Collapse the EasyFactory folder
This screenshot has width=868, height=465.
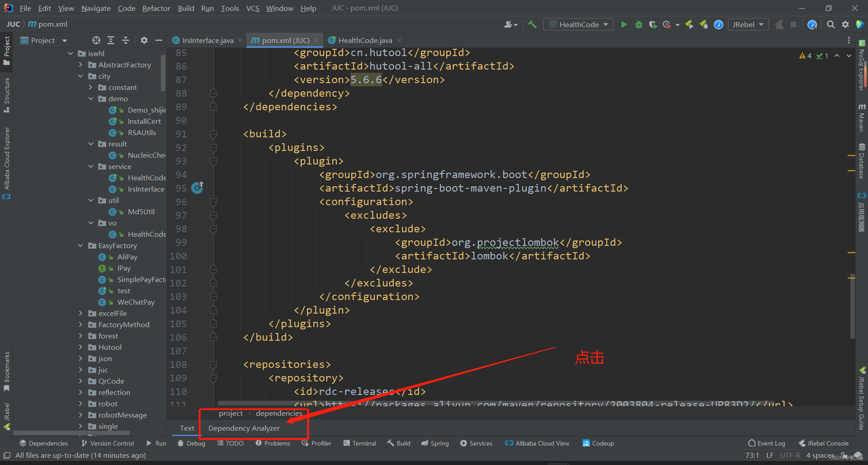click(80, 245)
